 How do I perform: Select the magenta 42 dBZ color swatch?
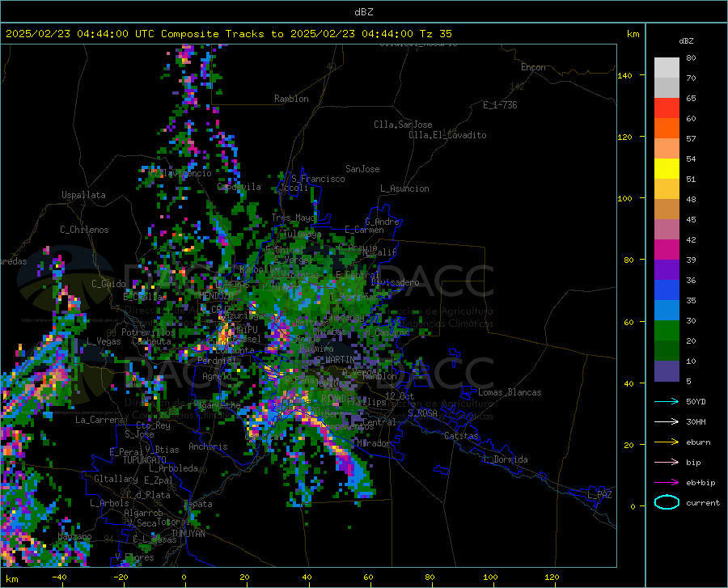click(667, 250)
